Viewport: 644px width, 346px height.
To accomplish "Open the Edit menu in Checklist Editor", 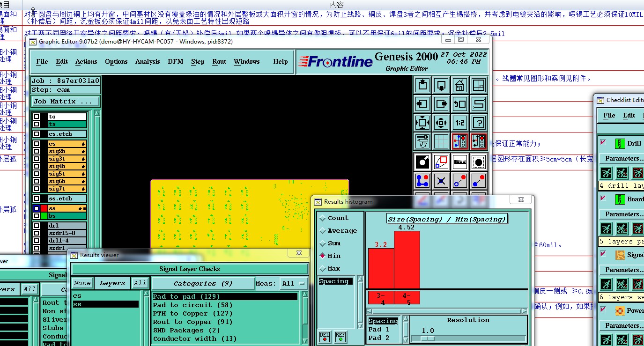I will (x=629, y=115).
